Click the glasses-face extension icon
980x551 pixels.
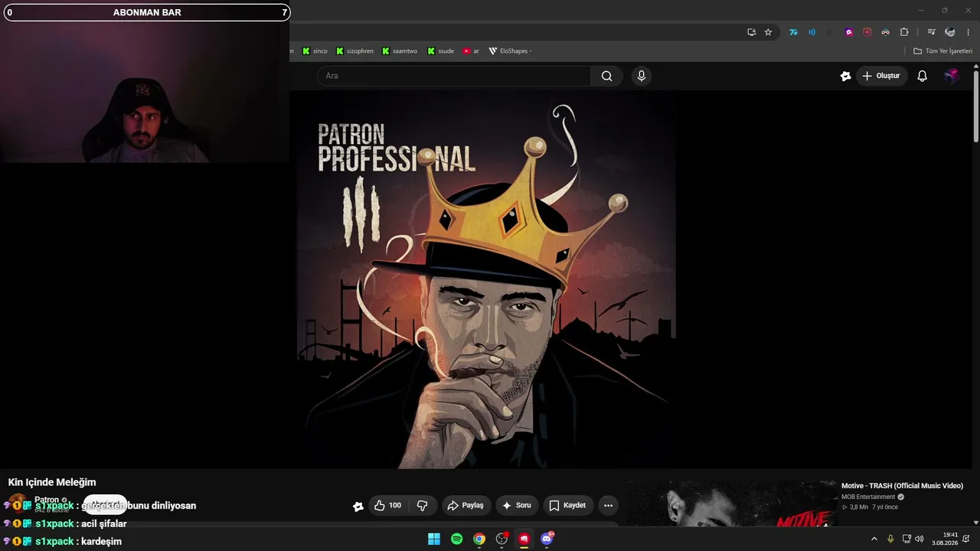click(x=886, y=32)
